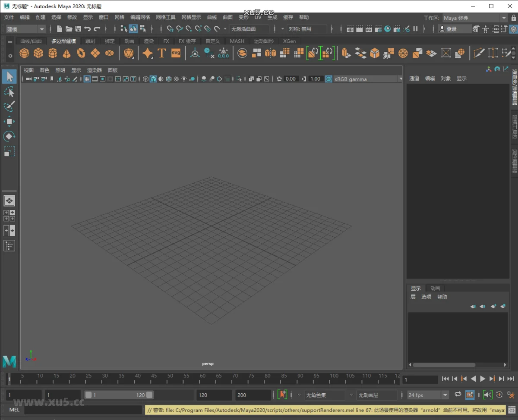Screen dimensions: 518x420
Task: Open the Script Editor icon
Action: tap(512, 410)
